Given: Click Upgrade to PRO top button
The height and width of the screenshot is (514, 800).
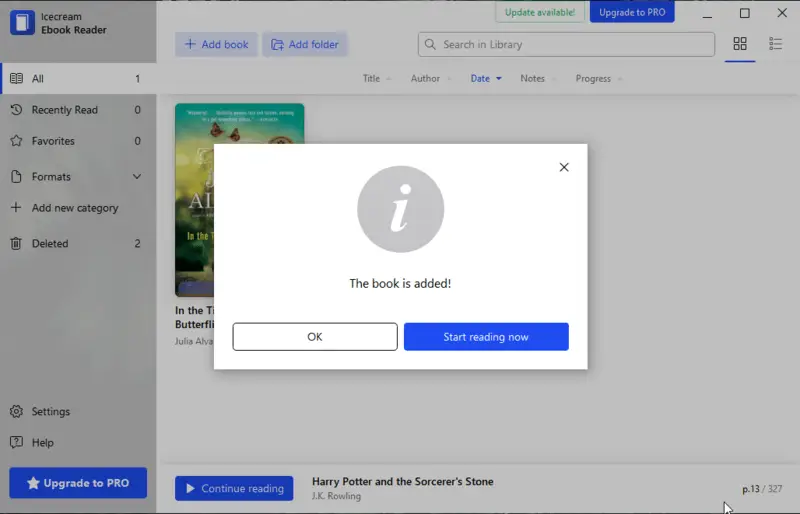Looking at the screenshot, I should point(632,12).
